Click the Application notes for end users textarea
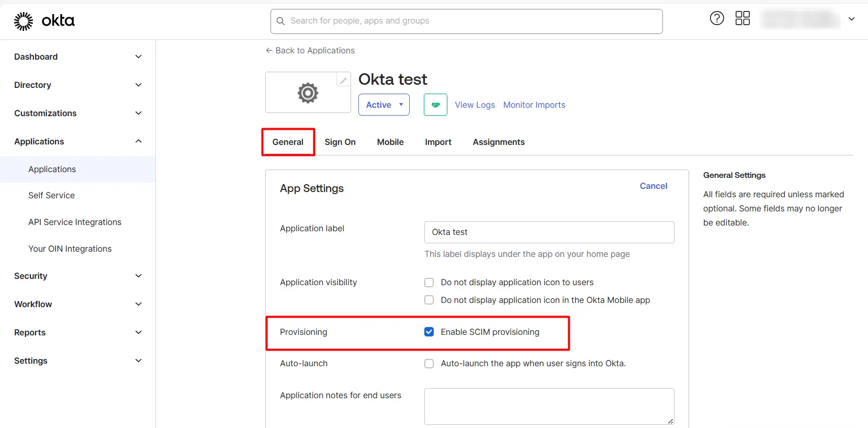 549,407
